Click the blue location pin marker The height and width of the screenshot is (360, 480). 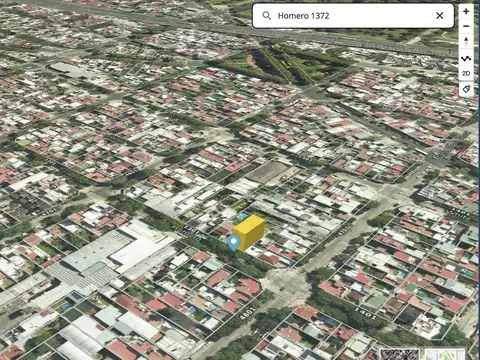tap(234, 243)
